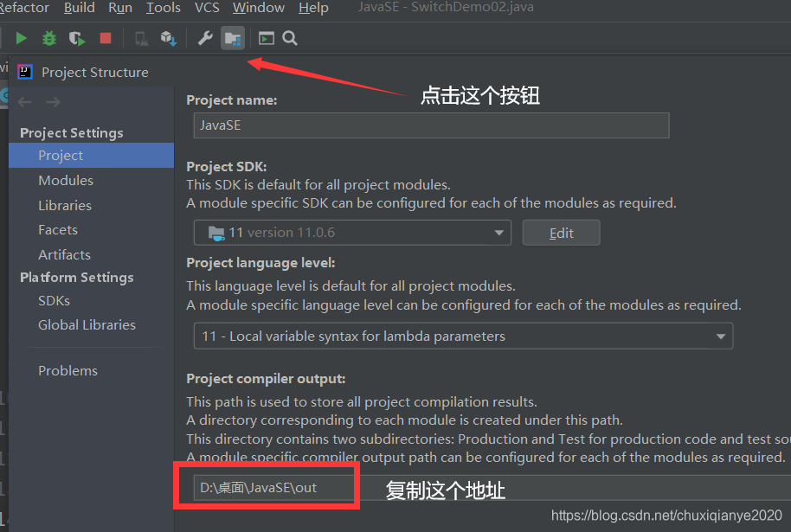Click the IntelliJ logo in Project Structure title

25,72
